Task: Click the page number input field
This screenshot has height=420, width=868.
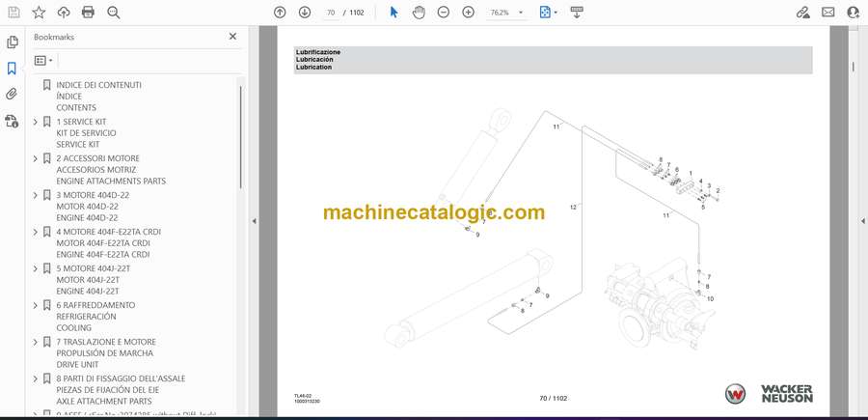Action: [331, 13]
